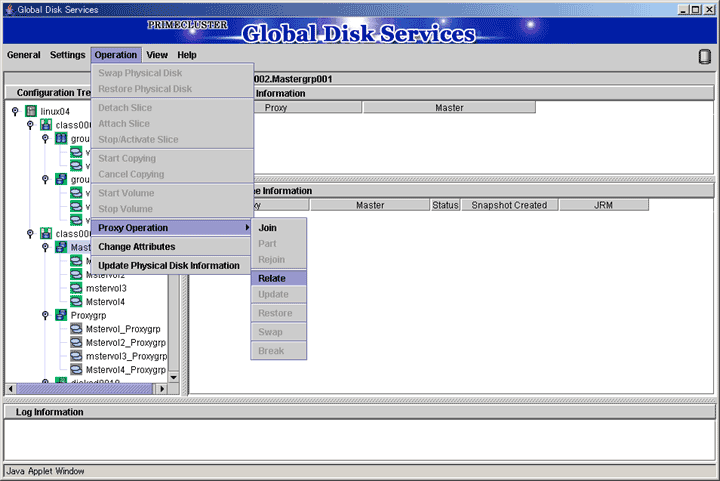Select the linux04 tree item
Viewport: 720px width, 481px height.
coord(55,112)
